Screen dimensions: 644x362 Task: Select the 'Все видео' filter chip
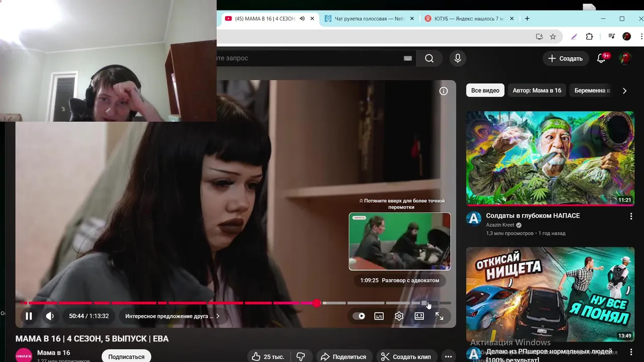pyautogui.click(x=485, y=90)
